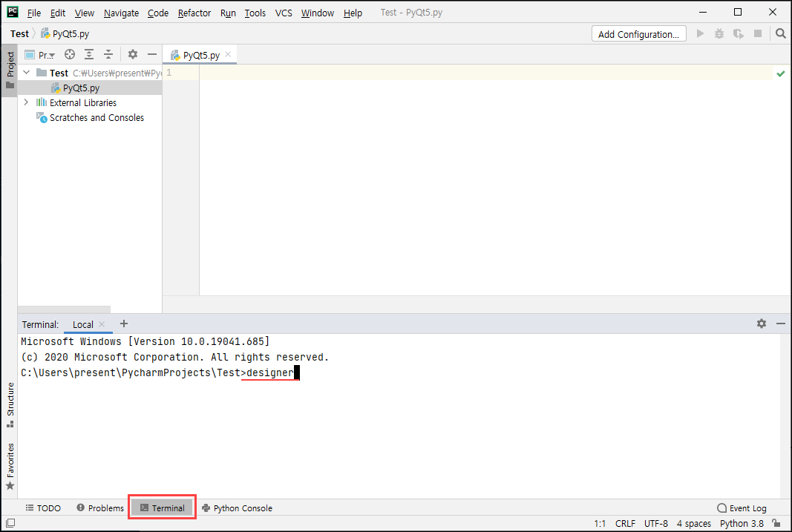Toggle tool window bars icon in status bar
The image size is (792, 532).
click(10, 523)
